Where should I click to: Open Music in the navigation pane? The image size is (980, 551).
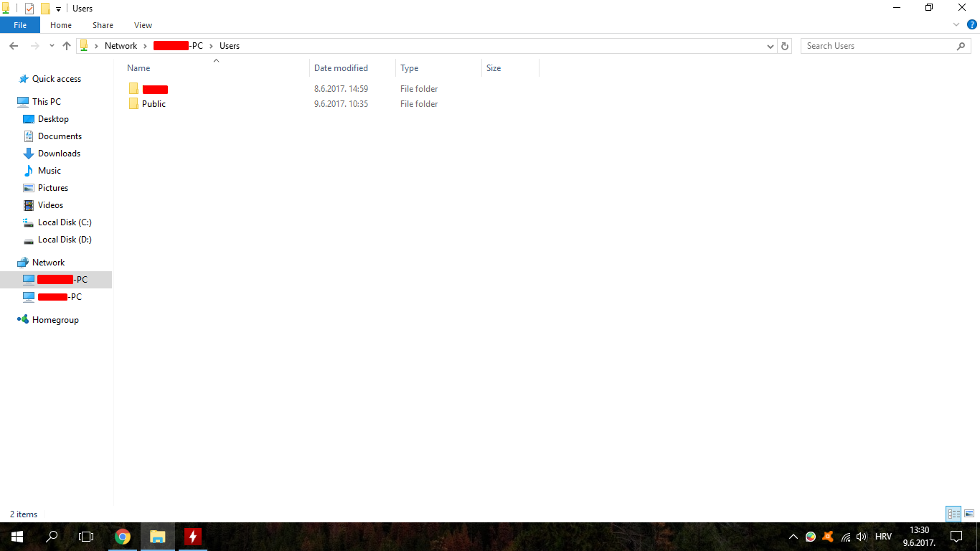point(50,171)
